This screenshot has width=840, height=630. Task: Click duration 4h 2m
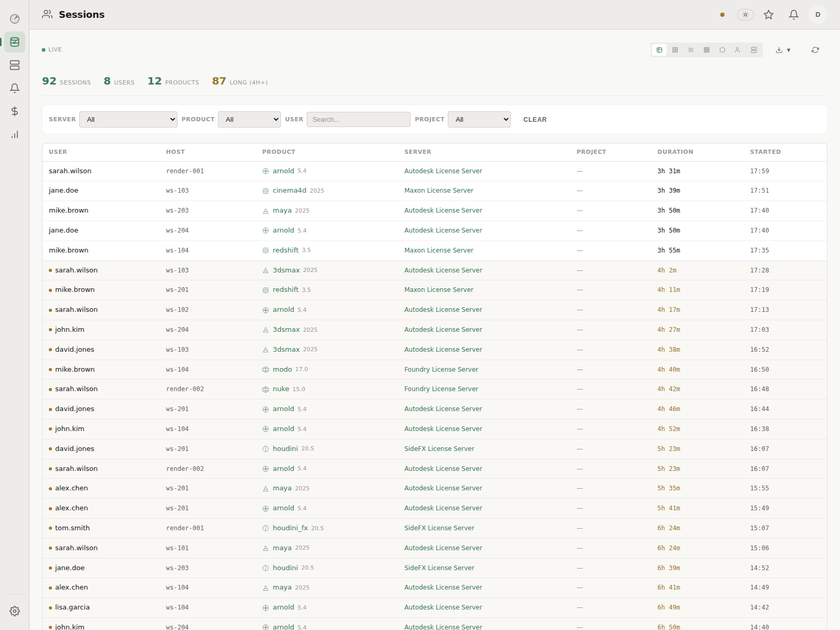point(667,270)
